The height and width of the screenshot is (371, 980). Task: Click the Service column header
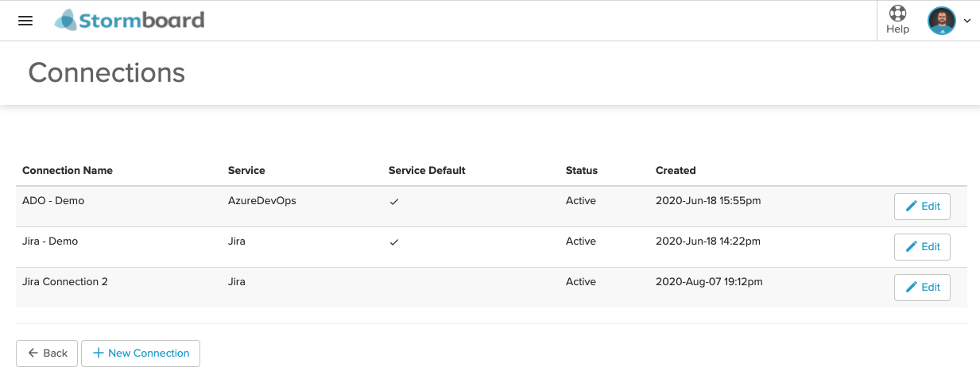tap(246, 170)
